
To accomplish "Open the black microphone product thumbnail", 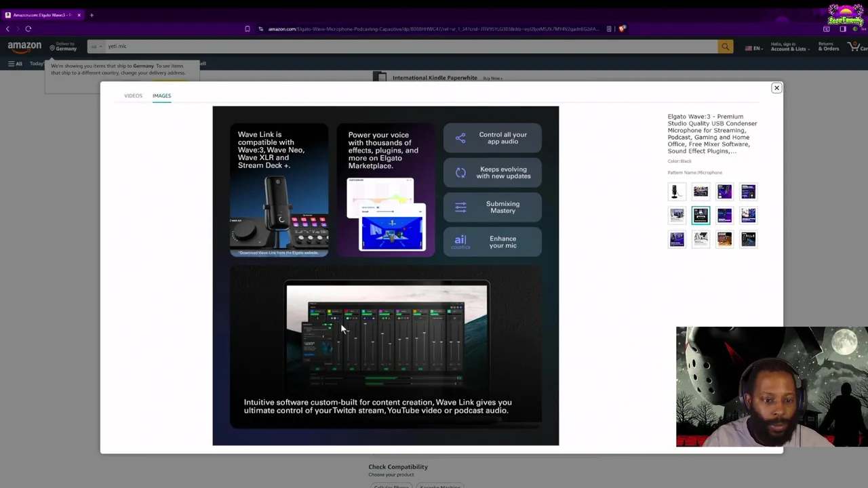I will coord(677,192).
